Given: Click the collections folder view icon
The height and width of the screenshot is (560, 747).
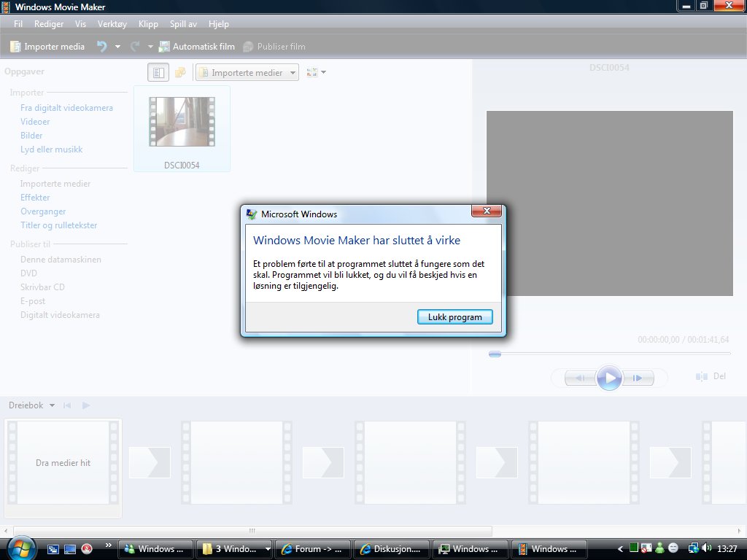Looking at the screenshot, I should tap(180, 72).
